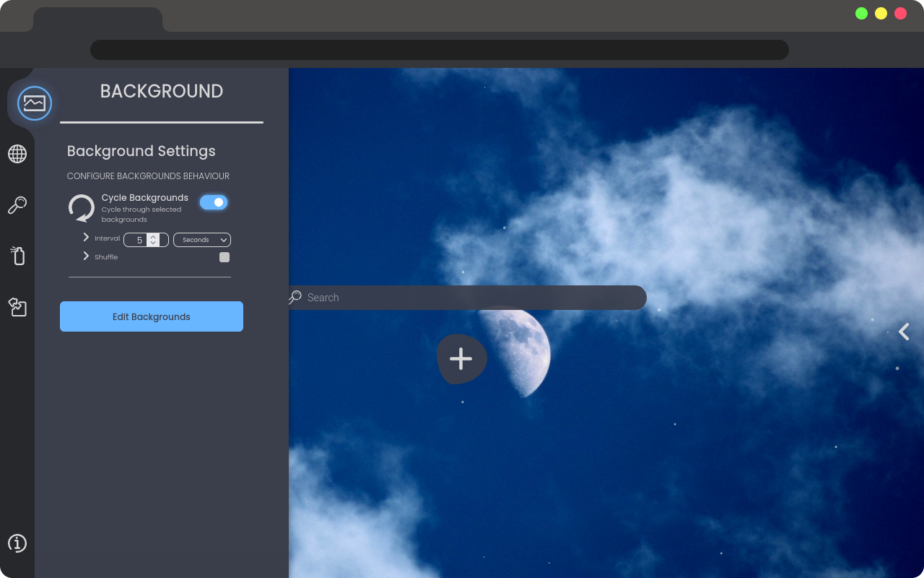924x578 pixels.
Task: Click the green window control button
Action: [x=861, y=13]
